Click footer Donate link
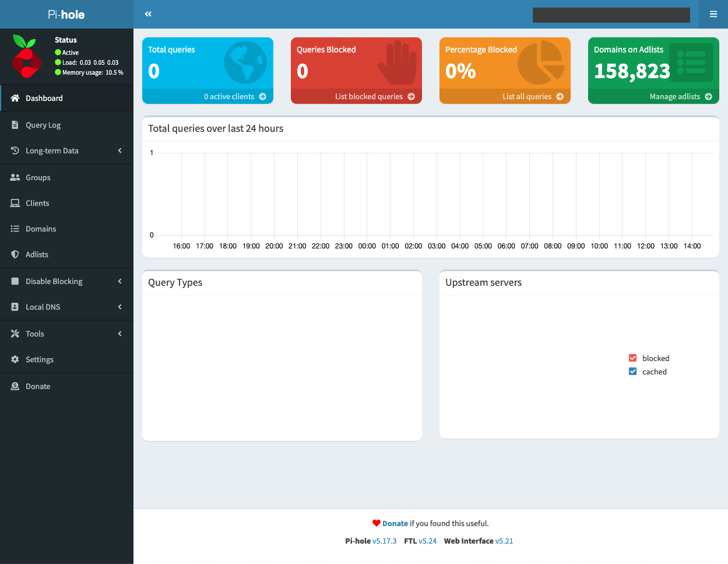728x564 pixels. point(395,523)
